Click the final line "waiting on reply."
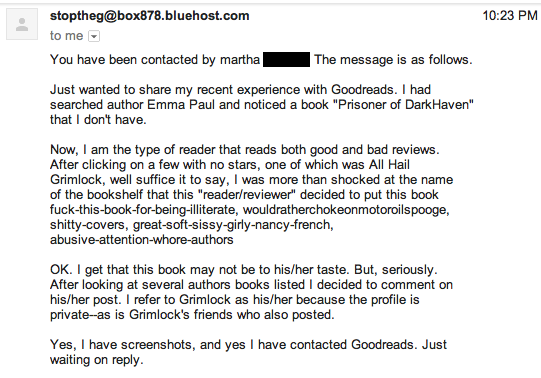Image resolution: width=541 pixels, height=378 pixels. (97, 360)
